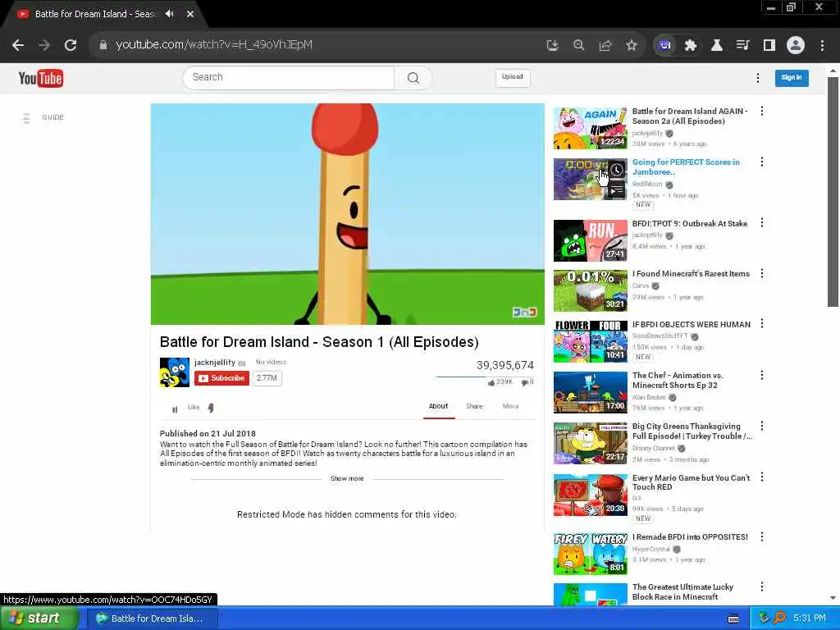Open the Guide menu icon
Screen dimensions: 840x630
(x=26, y=118)
